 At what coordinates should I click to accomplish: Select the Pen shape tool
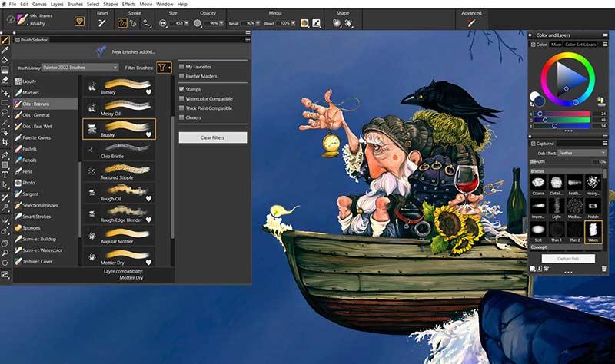coord(5,155)
